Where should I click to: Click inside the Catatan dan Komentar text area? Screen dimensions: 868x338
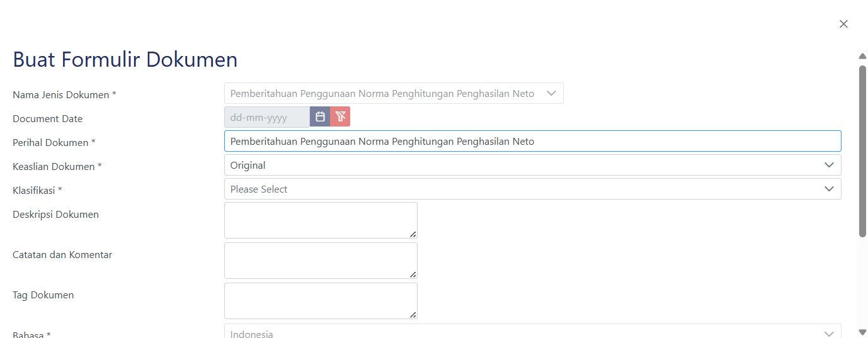[x=320, y=260]
